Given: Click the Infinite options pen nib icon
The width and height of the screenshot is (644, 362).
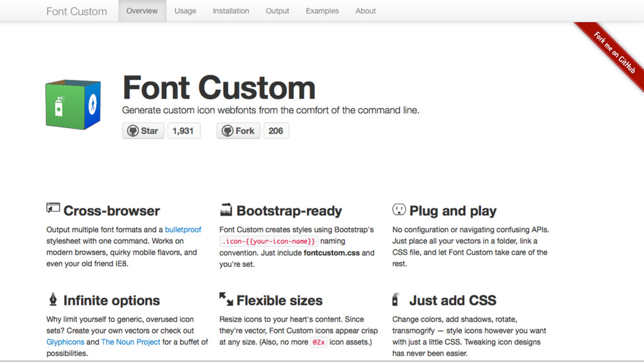Looking at the screenshot, I should click(x=53, y=299).
